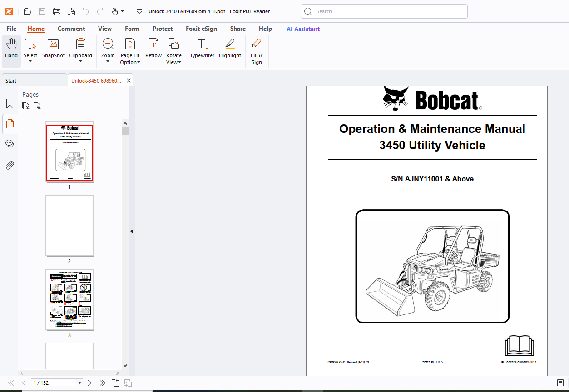Collapse the navigation panel with side arrow
The height and width of the screenshot is (392, 569).
[132, 231]
